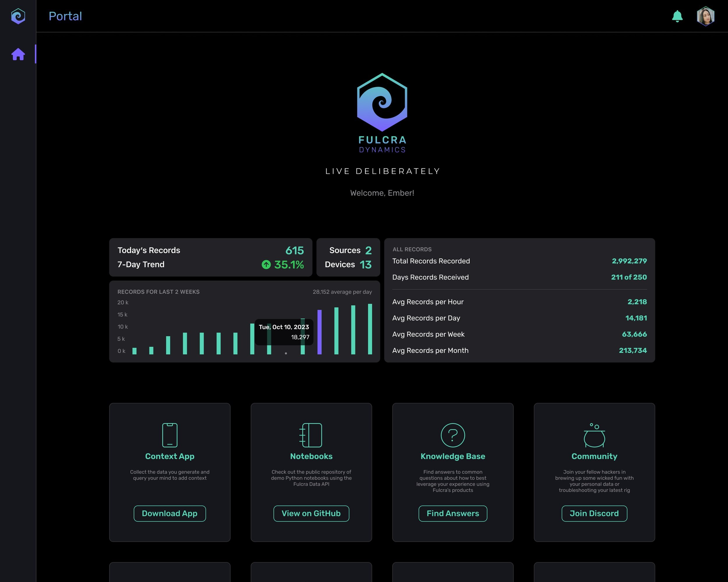This screenshot has width=728, height=582.
Task: Click the Context App phone icon
Action: [169, 435]
